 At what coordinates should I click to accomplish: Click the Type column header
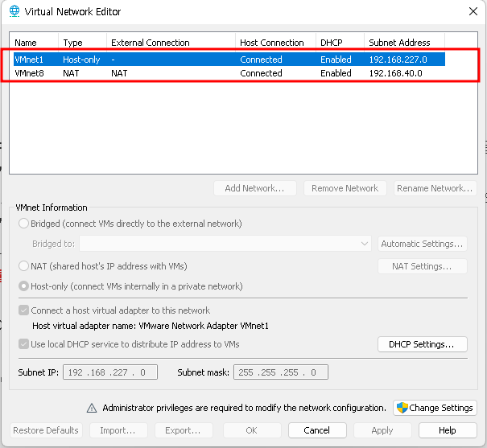tap(82, 43)
